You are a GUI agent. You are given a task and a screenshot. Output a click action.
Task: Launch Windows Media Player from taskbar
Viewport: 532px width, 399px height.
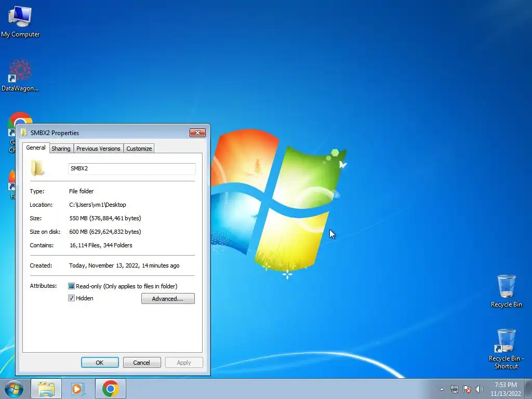(78, 389)
